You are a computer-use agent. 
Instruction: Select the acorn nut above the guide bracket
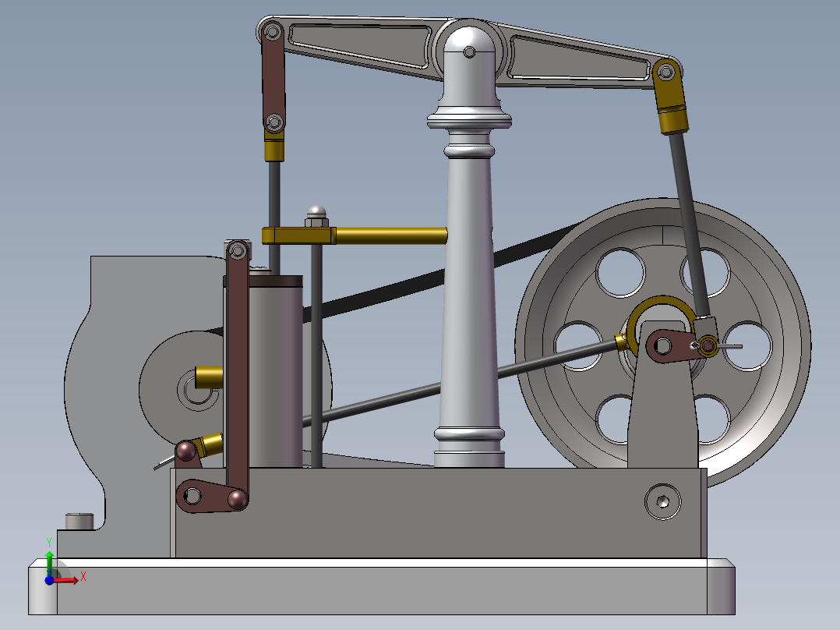point(316,217)
